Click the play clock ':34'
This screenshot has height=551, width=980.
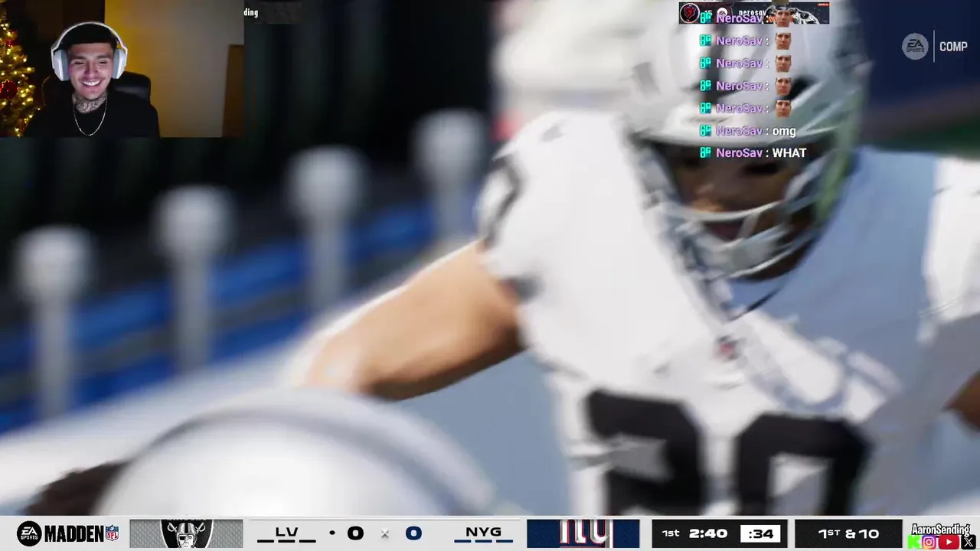(760, 533)
